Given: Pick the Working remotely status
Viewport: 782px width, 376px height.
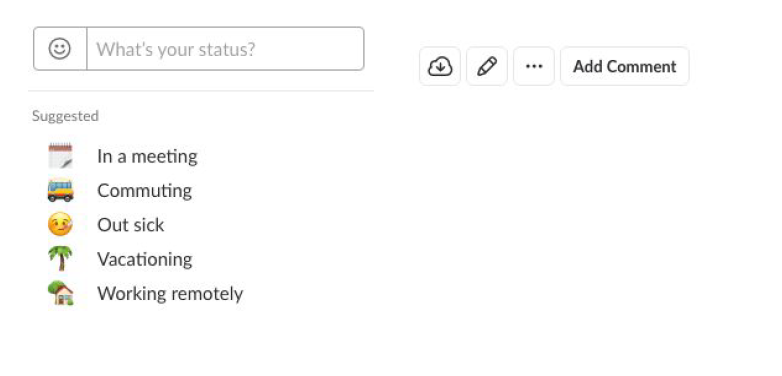Looking at the screenshot, I should (x=146, y=293).
